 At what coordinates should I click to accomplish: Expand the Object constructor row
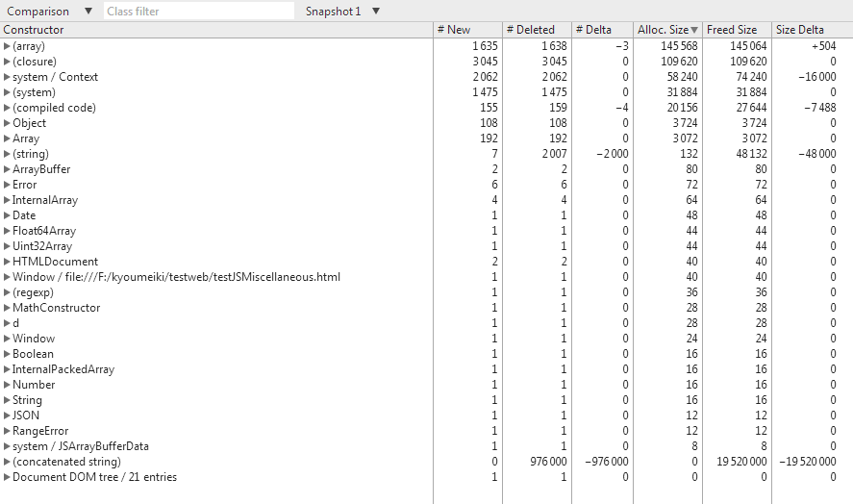coord(7,123)
